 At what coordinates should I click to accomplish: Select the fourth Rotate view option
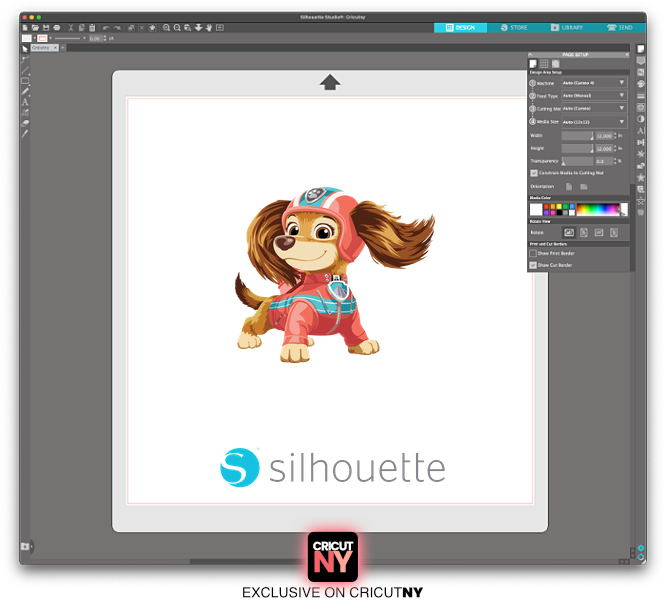pyautogui.click(x=613, y=232)
